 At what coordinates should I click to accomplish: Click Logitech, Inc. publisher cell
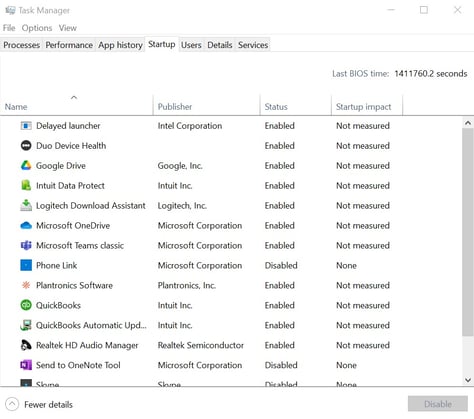click(x=182, y=206)
